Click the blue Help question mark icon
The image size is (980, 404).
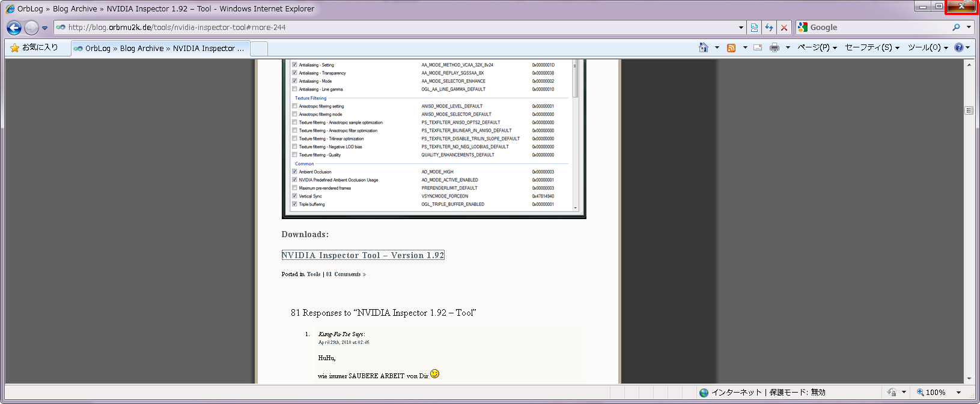[959, 47]
